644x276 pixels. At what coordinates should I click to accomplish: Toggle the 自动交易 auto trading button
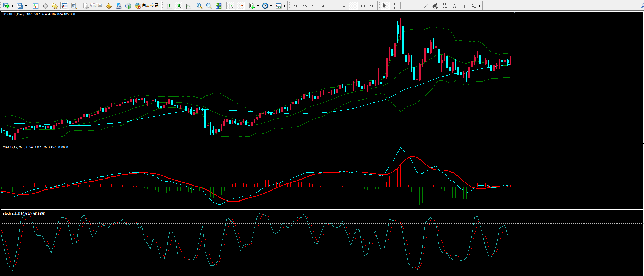point(147,6)
